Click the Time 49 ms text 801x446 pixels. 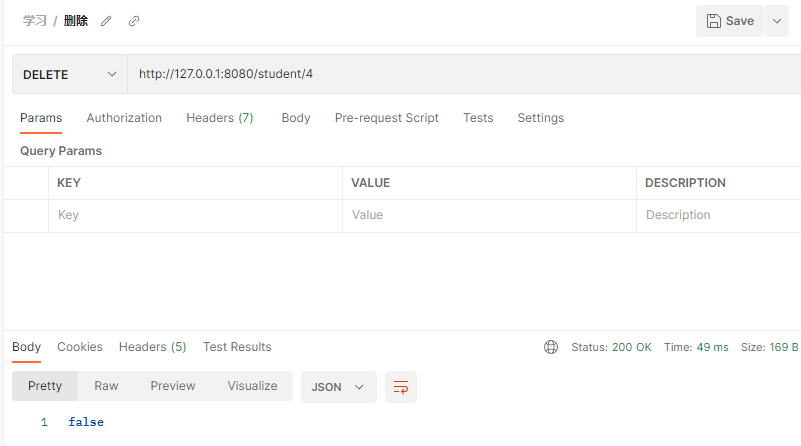point(696,347)
